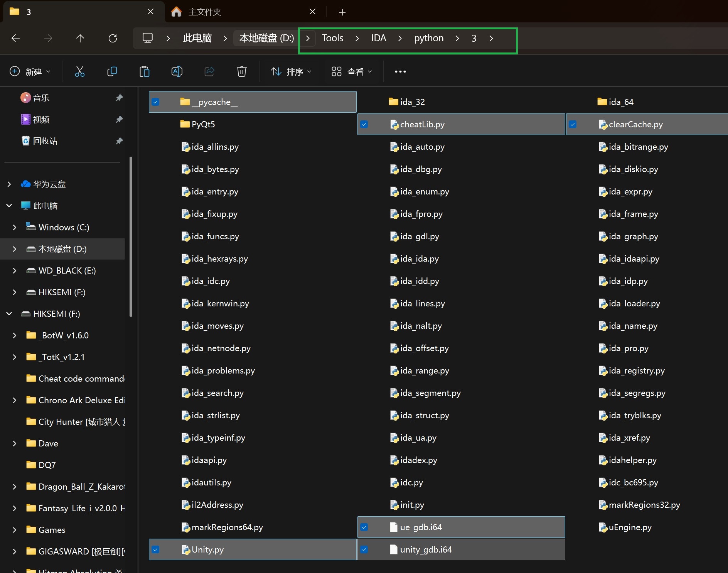Click the Paste clipboard icon
Image resolution: width=728 pixels, height=573 pixels.
pyautogui.click(x=144, y=71)
